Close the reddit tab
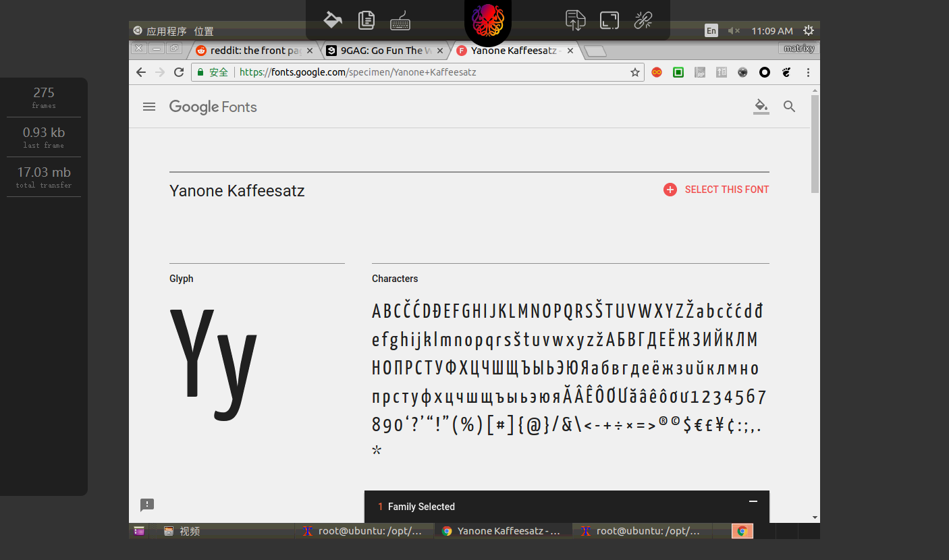 pos(310,51)
